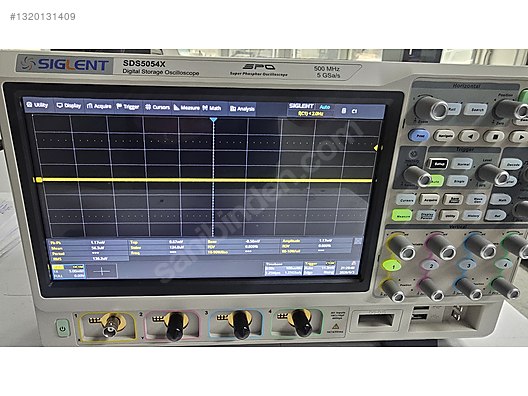Close the measurement table with corner icon
This screenshot has width=528, height=396.
[x=358, y=241]
